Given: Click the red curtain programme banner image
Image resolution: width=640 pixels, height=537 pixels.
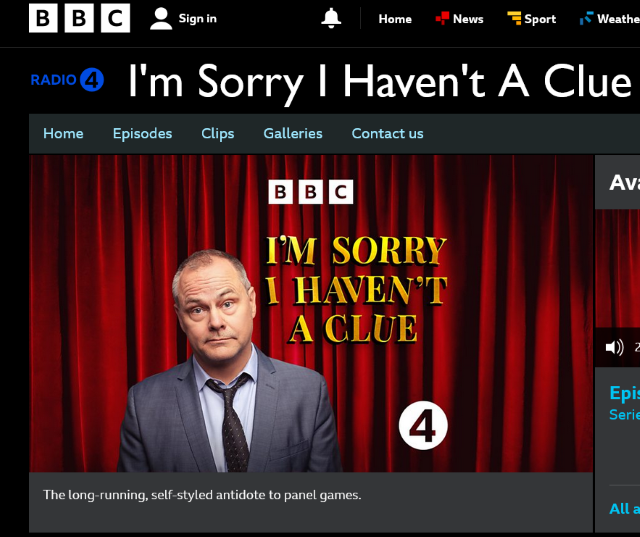Looking at the screenshot, I should pyautogui.click(x=311, y=313).
